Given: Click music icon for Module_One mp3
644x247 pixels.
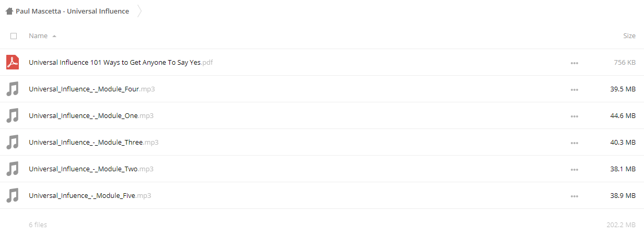Looking at the screenshot, I should click(13, 115).
